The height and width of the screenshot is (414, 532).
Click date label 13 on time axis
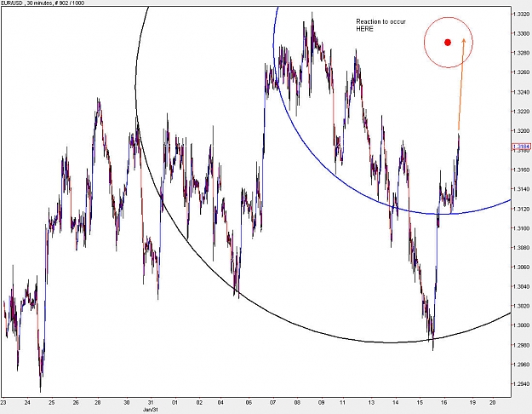coord(371,403)
